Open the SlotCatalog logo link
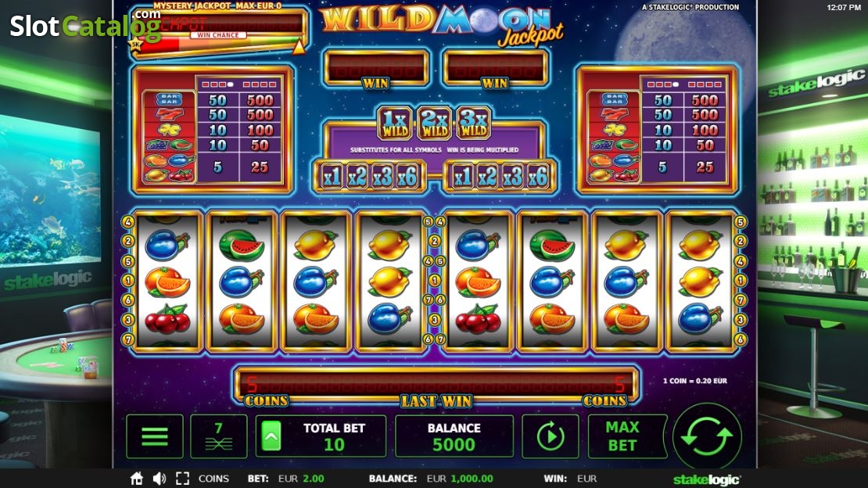868x488 pixels. [x=86, y=26]
